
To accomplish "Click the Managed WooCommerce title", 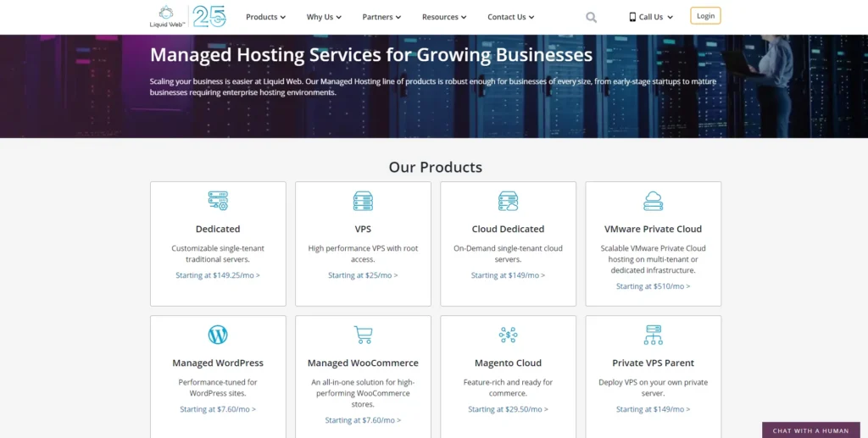I will (363, 363).
